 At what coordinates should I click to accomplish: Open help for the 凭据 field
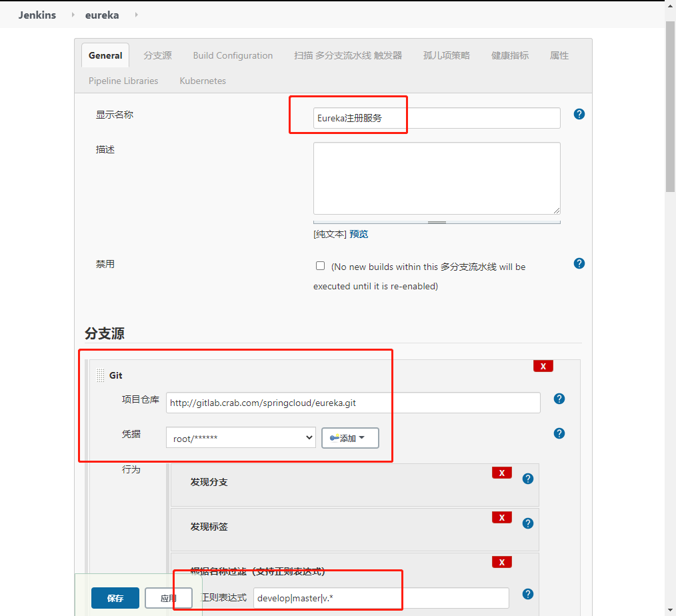tap(559, 433)
